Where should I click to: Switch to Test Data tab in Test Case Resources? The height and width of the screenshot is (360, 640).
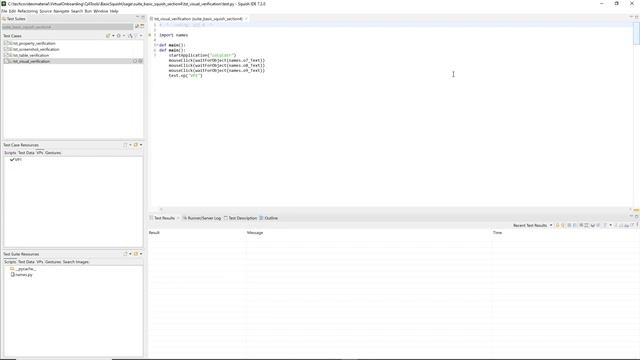tap(26, 153)
